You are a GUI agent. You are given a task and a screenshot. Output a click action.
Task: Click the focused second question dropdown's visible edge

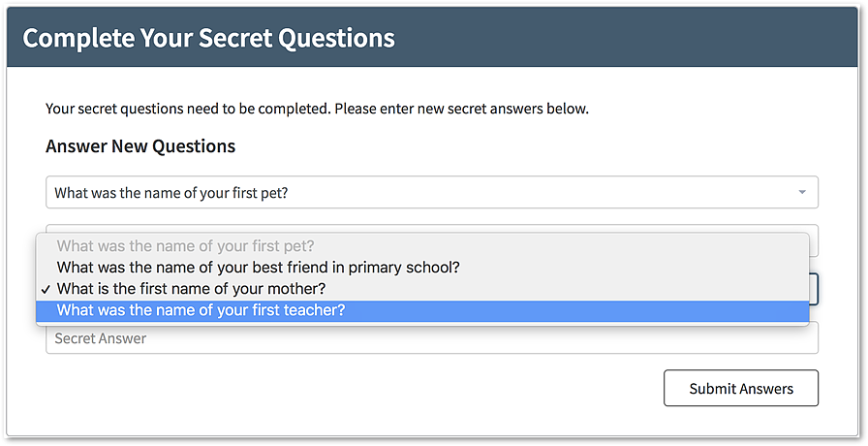pos(814,288)
